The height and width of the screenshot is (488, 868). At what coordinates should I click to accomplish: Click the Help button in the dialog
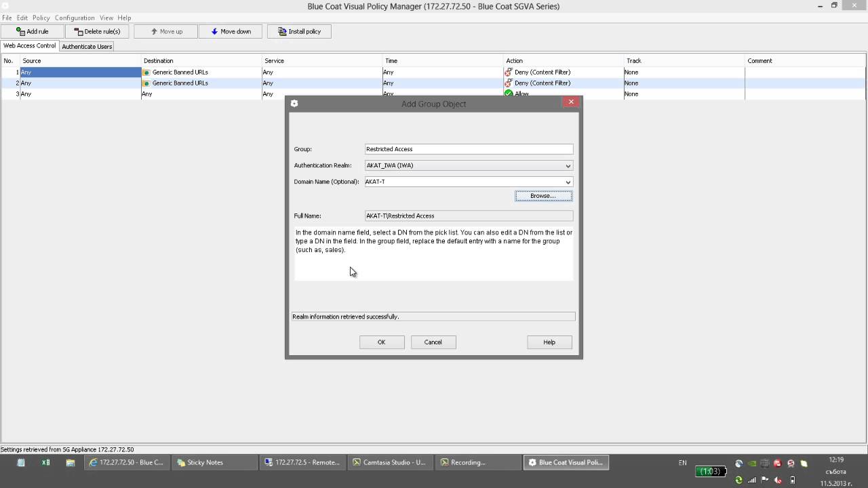click(549, 342)
